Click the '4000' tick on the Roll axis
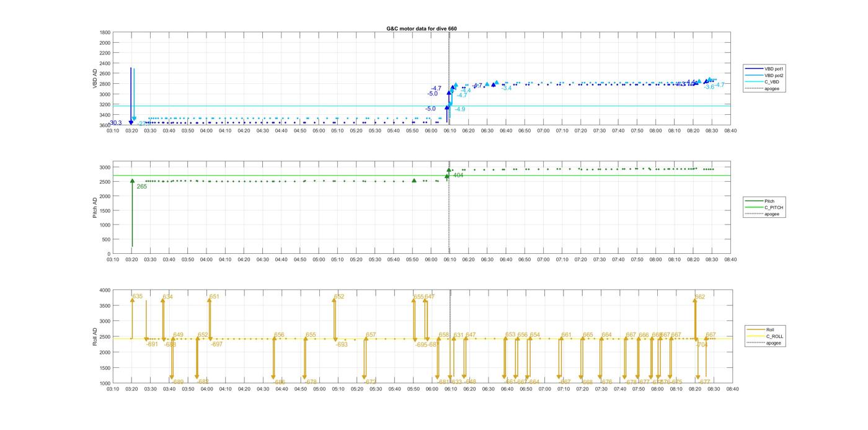This screenshot has height=430, width=868. pos(105,290)
